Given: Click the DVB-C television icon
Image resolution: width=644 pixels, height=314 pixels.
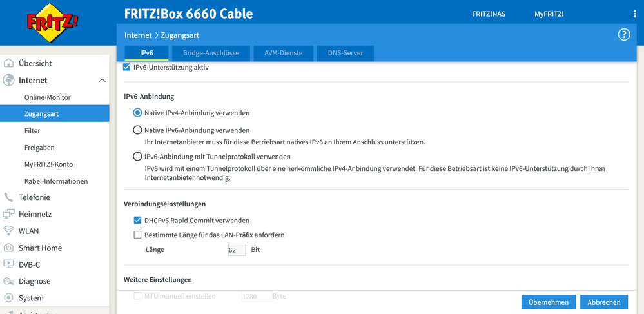Looking at the screenshot, I should (x=8, y=264).
